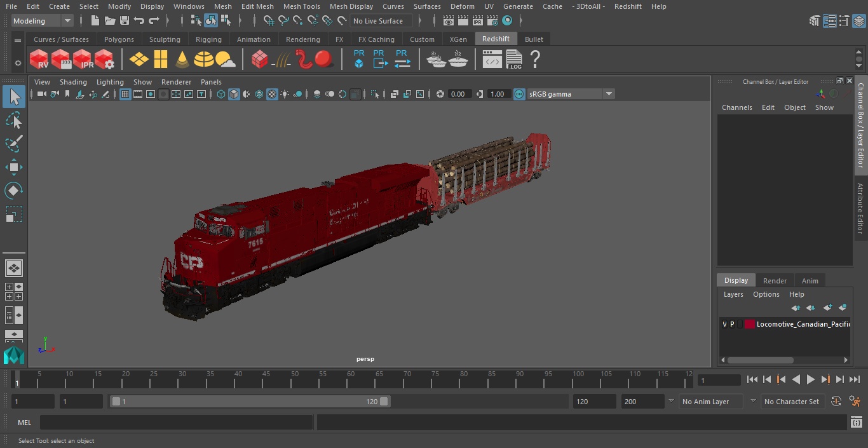Image resolution: width=868 pixels, height=448 pixels.
Task: Toggle layer visibility V for Locomotive layer
Action: 724,324
